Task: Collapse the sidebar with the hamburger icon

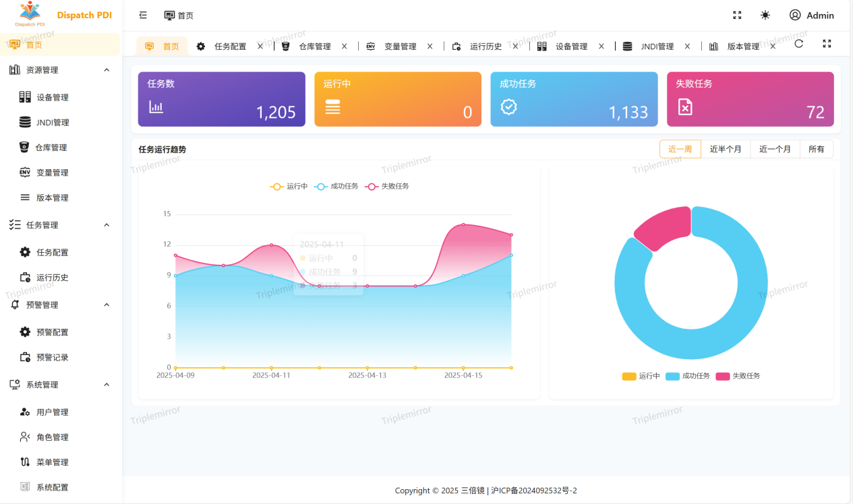Action: [143, 15]
